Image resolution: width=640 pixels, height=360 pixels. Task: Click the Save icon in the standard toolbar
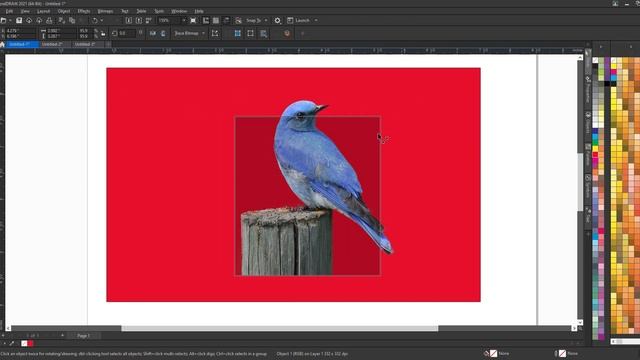19,20
